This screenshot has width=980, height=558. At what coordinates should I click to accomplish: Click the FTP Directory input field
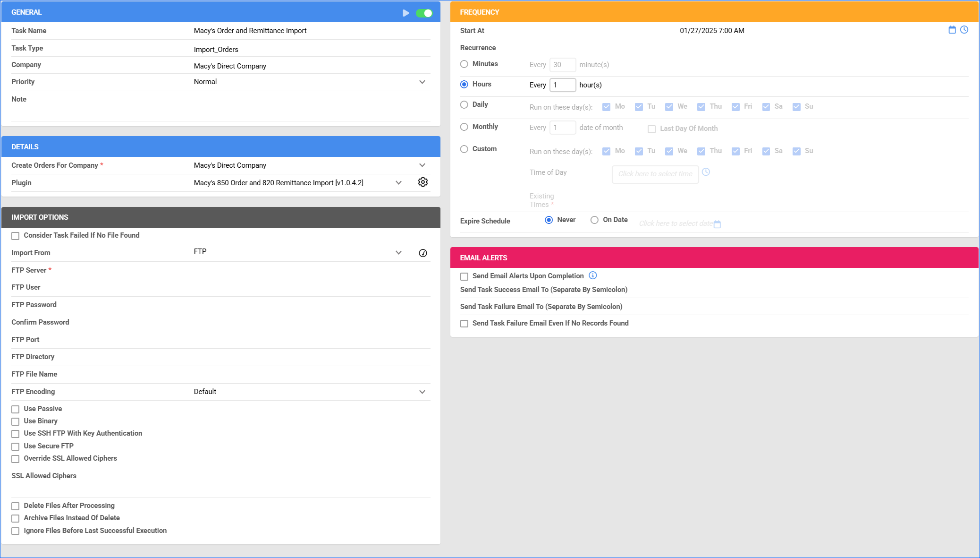pyautogui.click(x=312, y=357)
